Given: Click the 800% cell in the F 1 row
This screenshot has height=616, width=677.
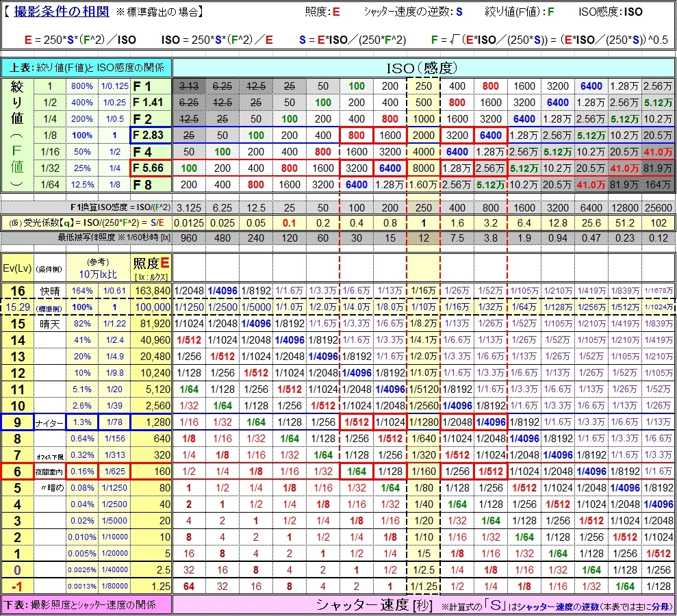Looking at the screenshot, I should pos(82,86).
